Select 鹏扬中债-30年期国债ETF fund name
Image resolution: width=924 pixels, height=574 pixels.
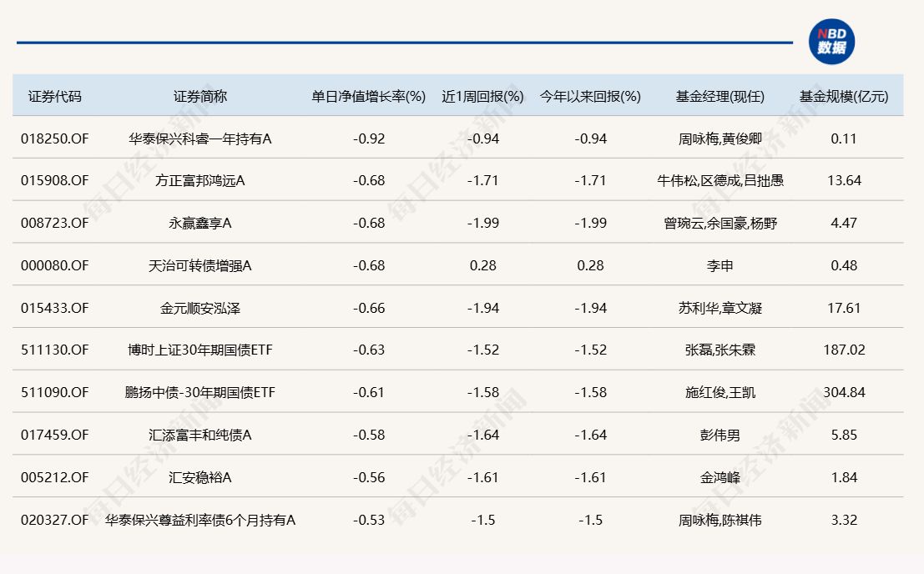click(x=199, y=391)
